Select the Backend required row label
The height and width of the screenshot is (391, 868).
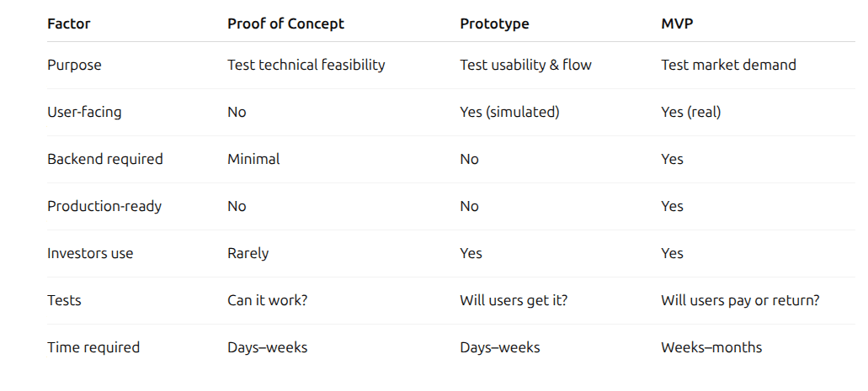105,159
